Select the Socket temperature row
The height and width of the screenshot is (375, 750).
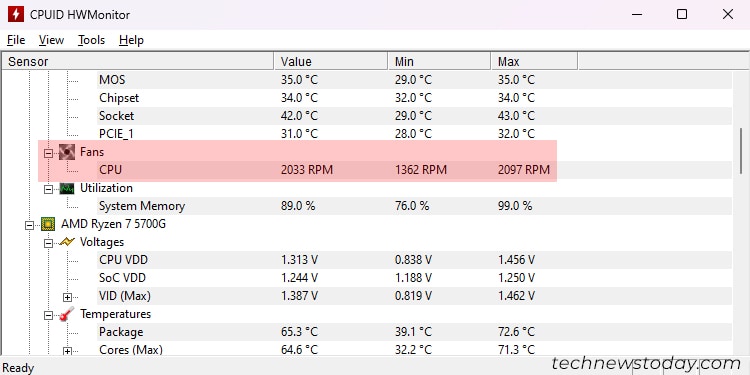414,116
